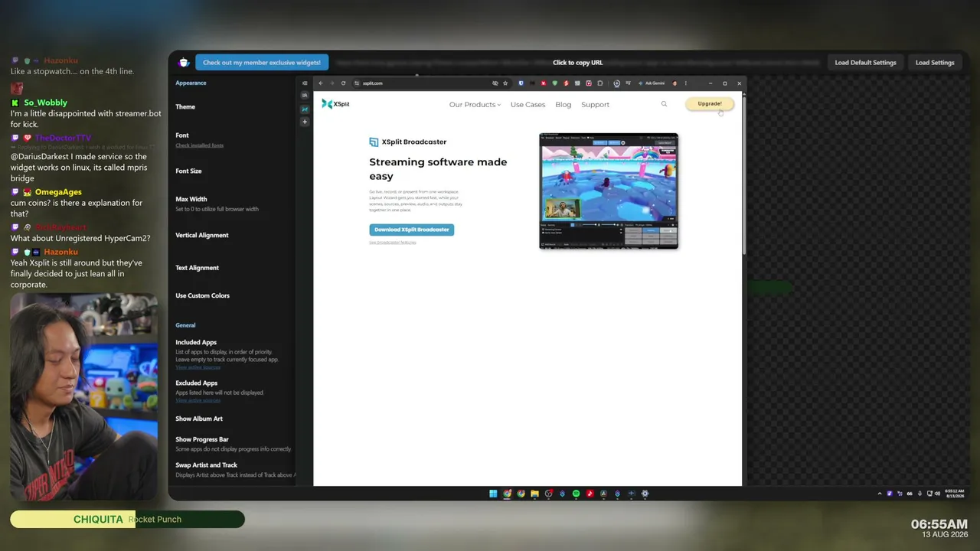Open Spotify from the taskbar
The image size is (980, 551).
576,494
